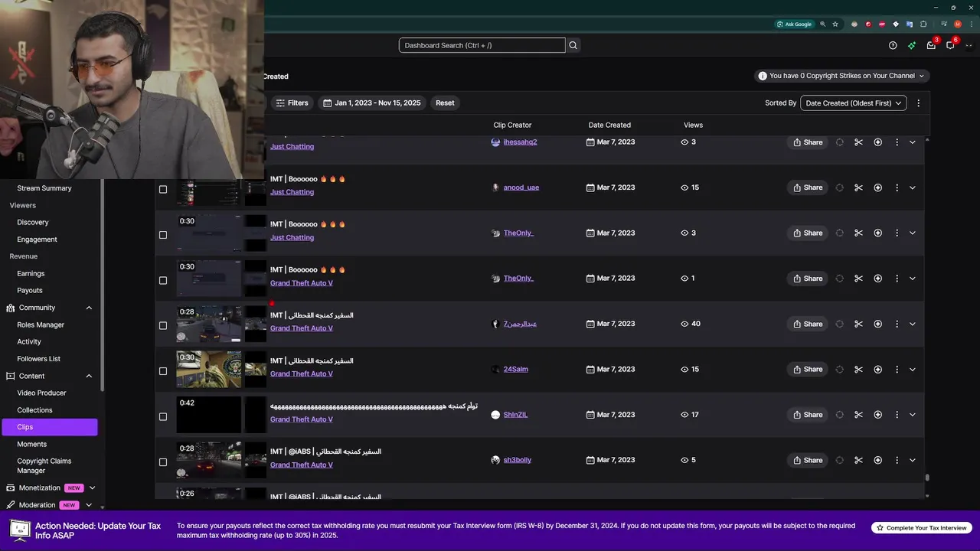Click the browser profile avatar icon

958,24
